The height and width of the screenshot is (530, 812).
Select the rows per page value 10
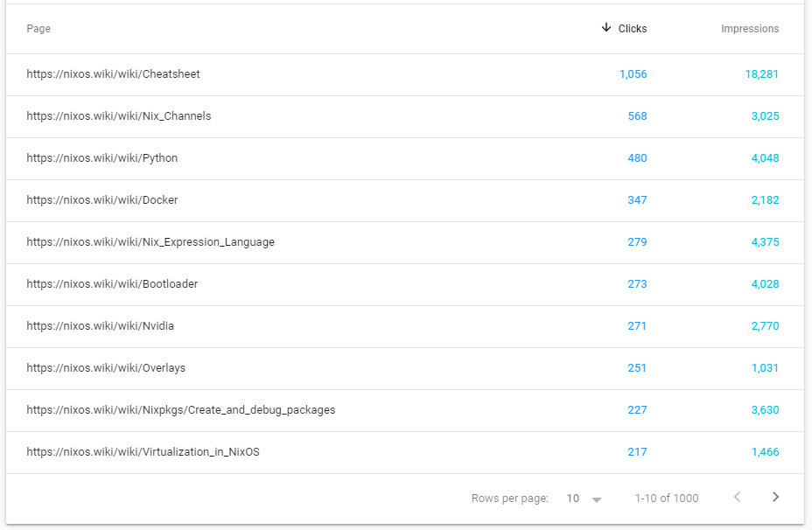[x=573, y=499]
